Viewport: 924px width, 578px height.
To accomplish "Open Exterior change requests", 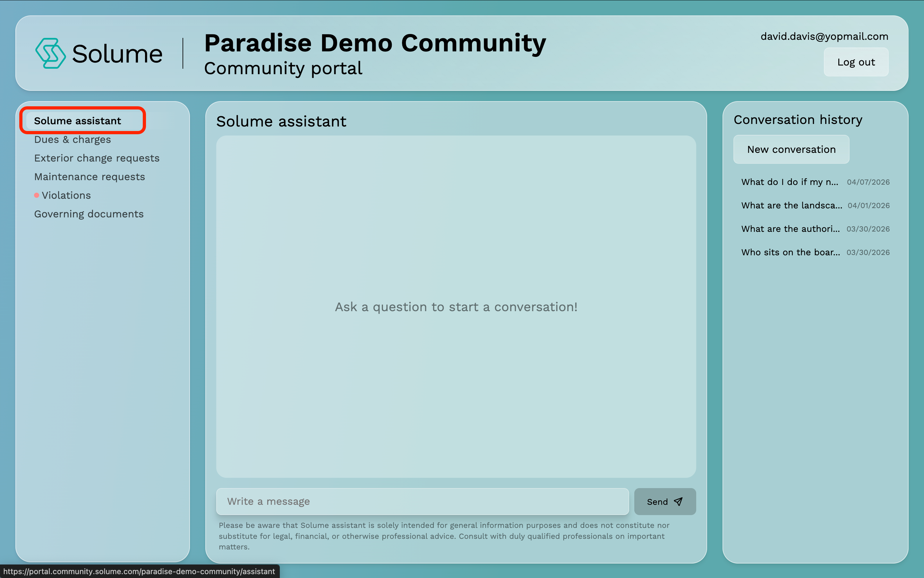I will tap(97, 158).
